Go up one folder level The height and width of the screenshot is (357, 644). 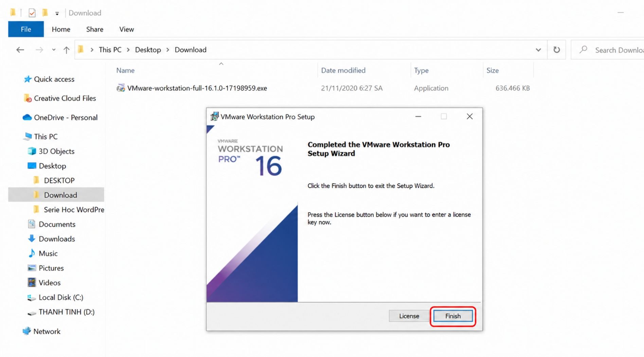[66, 50]
